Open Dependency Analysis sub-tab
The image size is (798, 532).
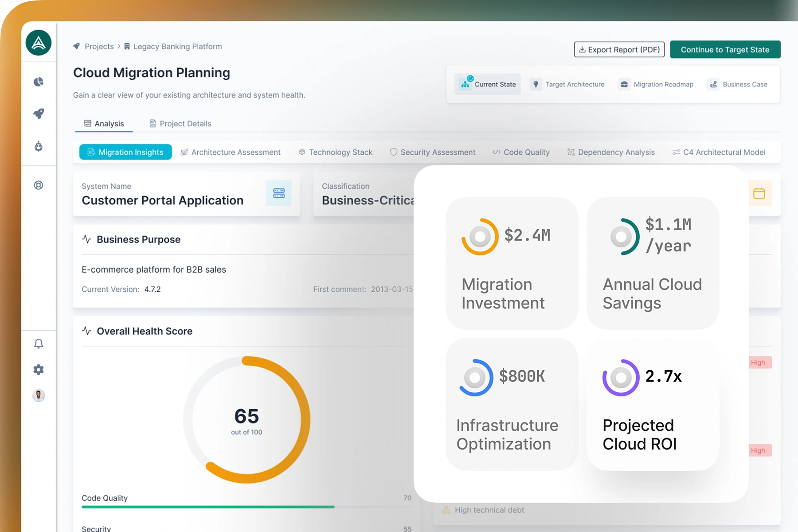tap(611, 152)
